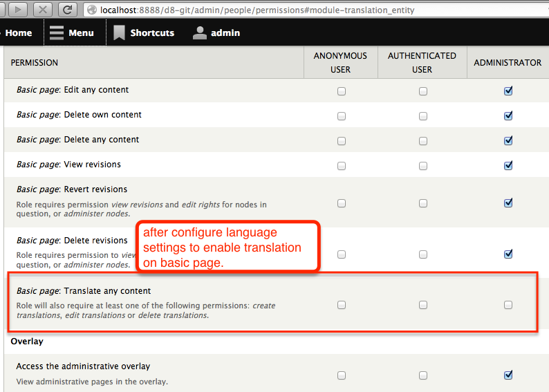The height and width of the screenshot is (392, 549).
Task: Check Delete revisions for Authenticated User
Action: click(423, 254)
